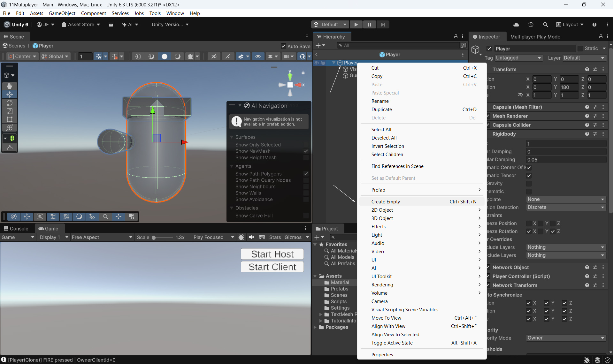The height and width of the screenshot is (364, 613).
Task: Click the Pause button
Action: coord(369,25)
